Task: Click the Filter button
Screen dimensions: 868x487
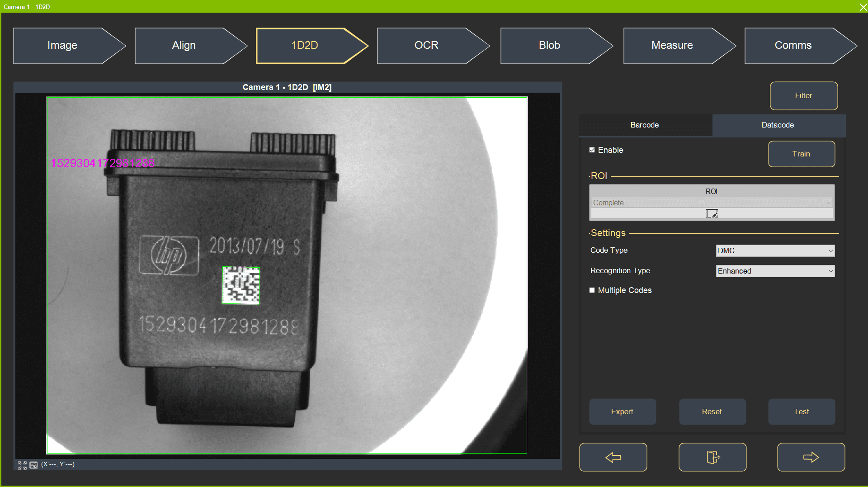Action: point(804,96)
